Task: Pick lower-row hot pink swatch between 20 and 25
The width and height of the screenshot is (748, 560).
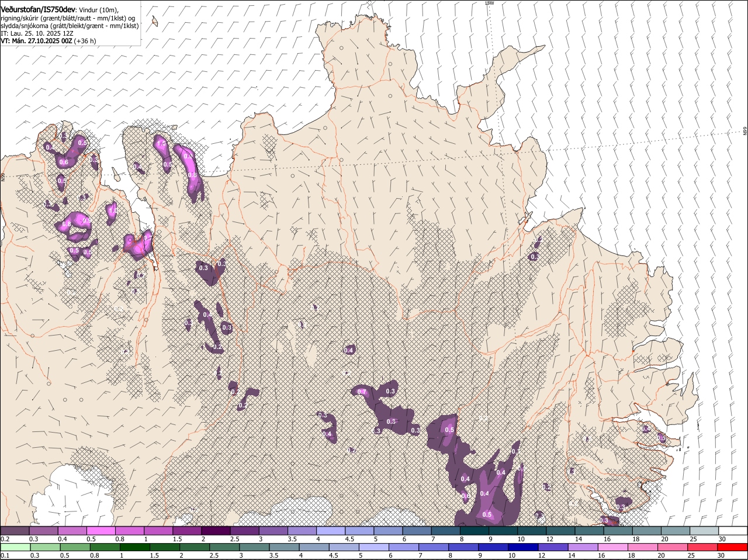Action: coord(674,547)
